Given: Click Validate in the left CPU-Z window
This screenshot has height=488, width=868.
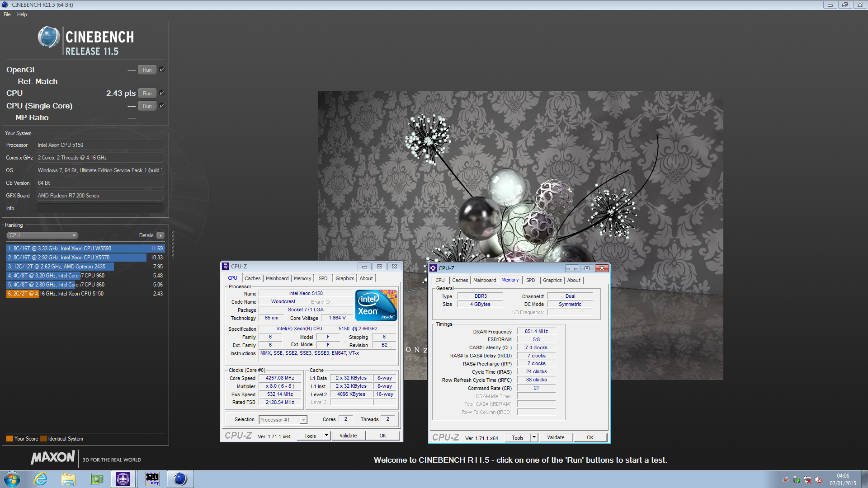Looking at the screenshot, I should click(348, 436).
